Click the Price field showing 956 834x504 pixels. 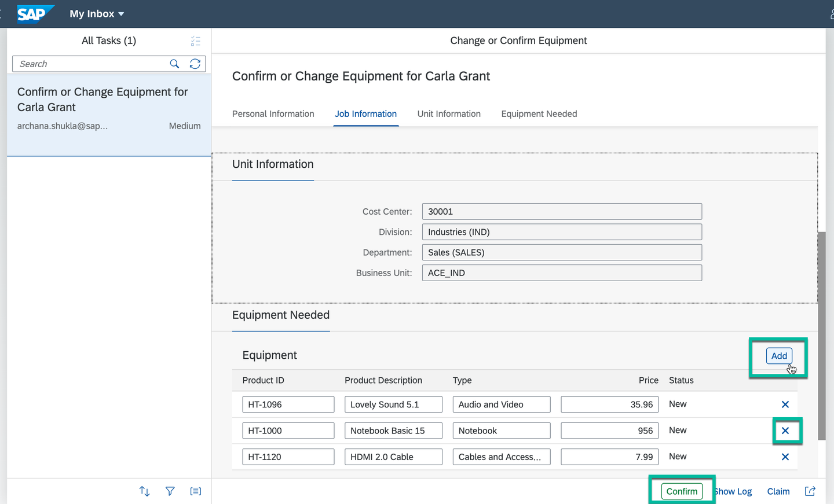tap(610, 431)
